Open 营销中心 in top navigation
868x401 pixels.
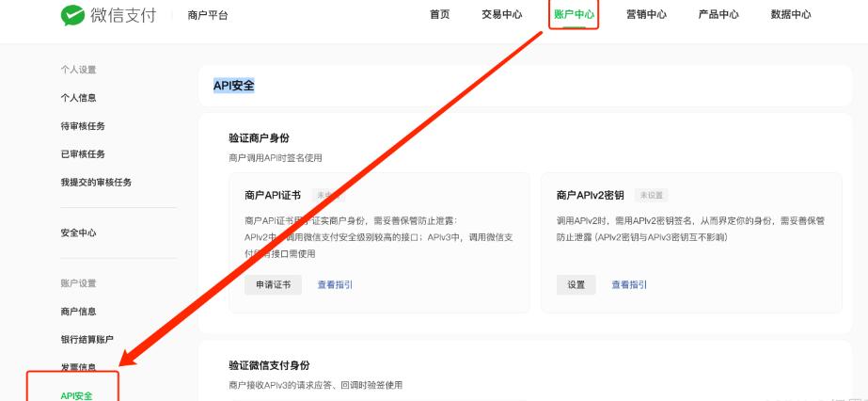[x=646, y=15]
